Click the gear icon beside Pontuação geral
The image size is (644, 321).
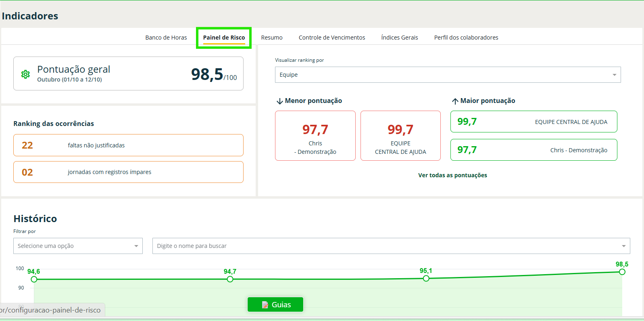(25, 74)
